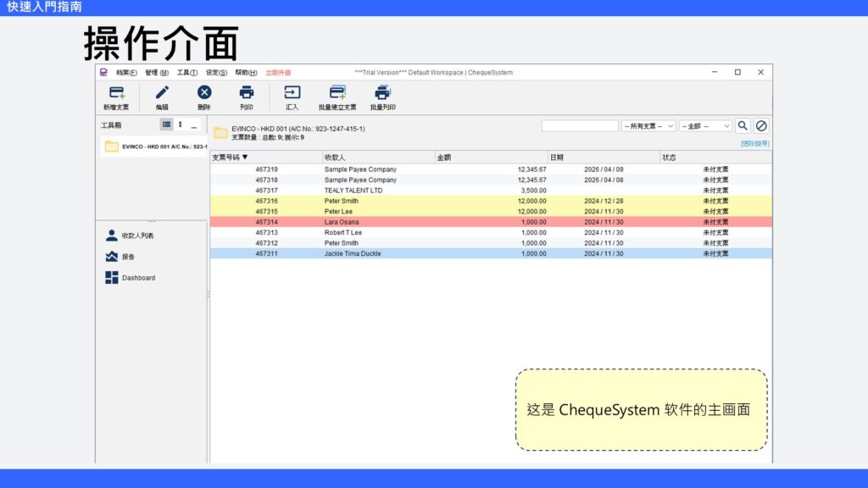Collapse 工具箱 panel with the underscore button
The width and height of the screenshot is (868, 488).
tap(194, 125)
